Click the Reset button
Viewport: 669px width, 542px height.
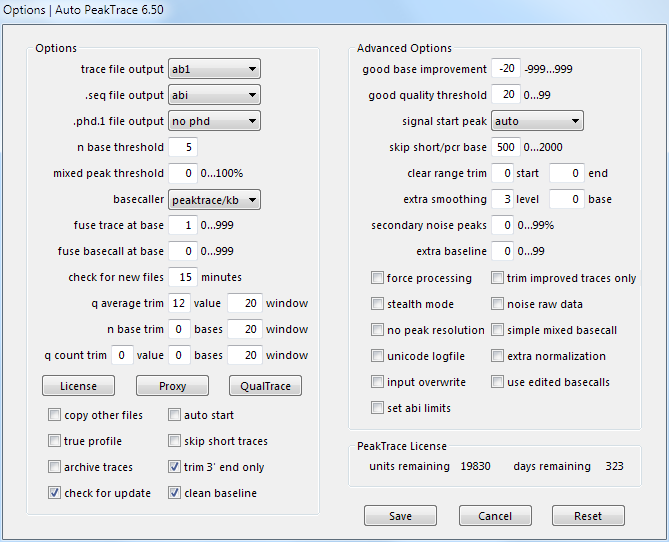pyautogui.click(x=588, y=516)
